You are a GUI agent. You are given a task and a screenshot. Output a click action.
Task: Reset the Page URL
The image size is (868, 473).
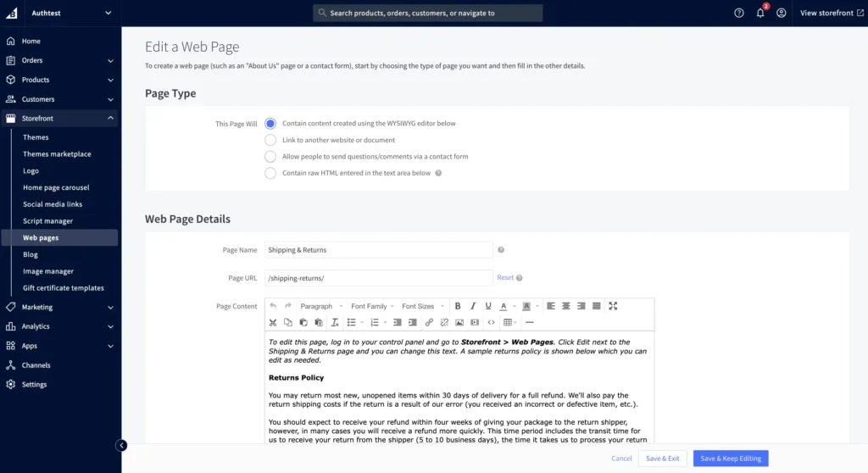pos(505,277)
